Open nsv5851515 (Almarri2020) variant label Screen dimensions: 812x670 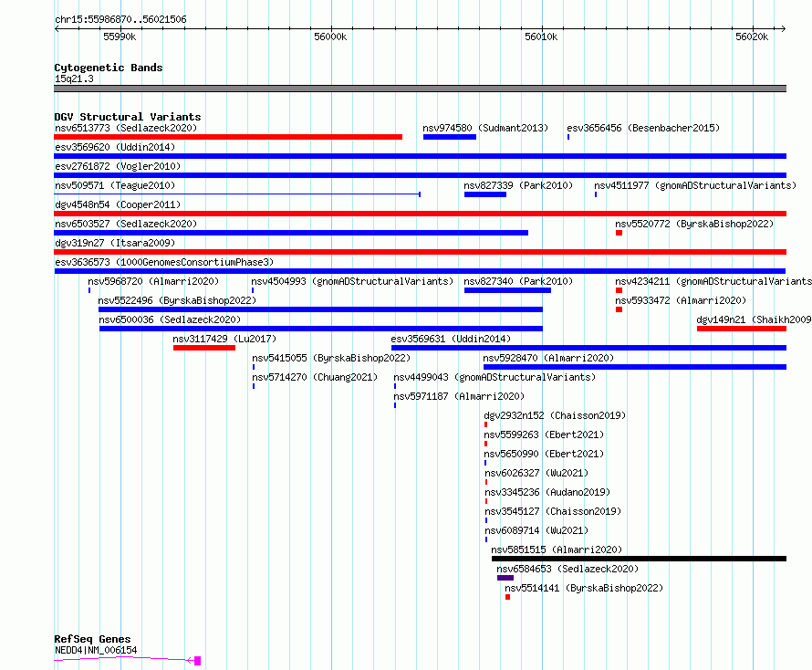557,550
